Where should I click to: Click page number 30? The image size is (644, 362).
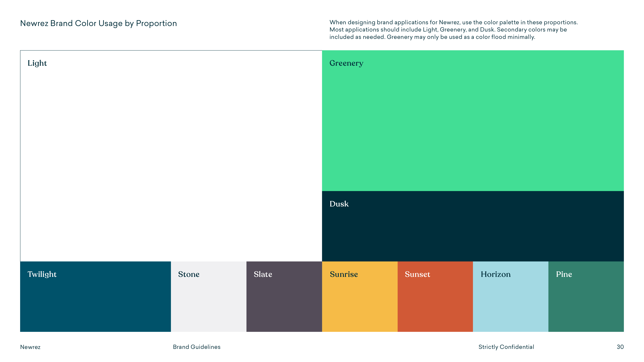pyautogui.click(x=620, y=347)
